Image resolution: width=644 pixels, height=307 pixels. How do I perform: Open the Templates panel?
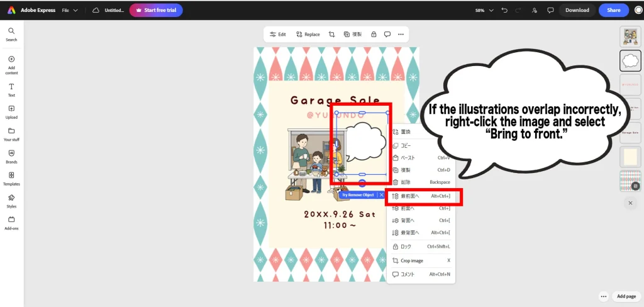(x=11, y=179)
